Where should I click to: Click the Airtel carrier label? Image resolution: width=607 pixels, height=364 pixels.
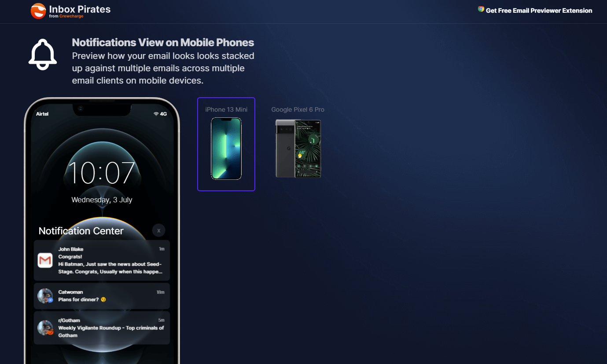[42, 114]
